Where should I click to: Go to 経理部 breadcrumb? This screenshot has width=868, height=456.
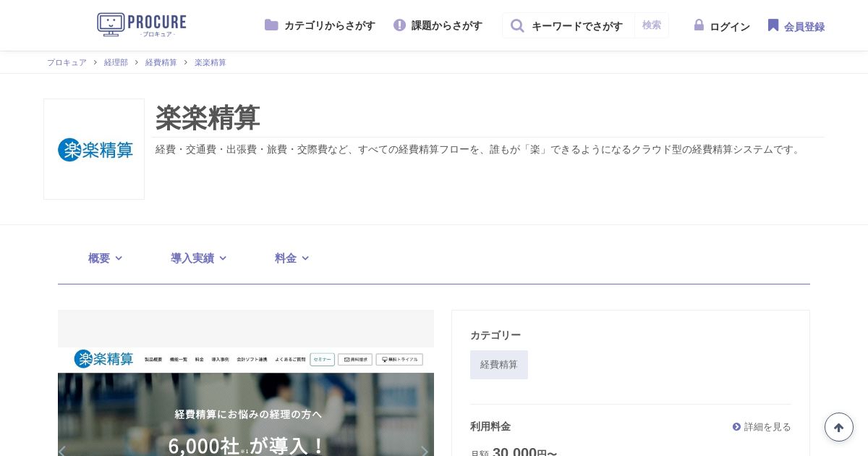[x=116, y=62]
